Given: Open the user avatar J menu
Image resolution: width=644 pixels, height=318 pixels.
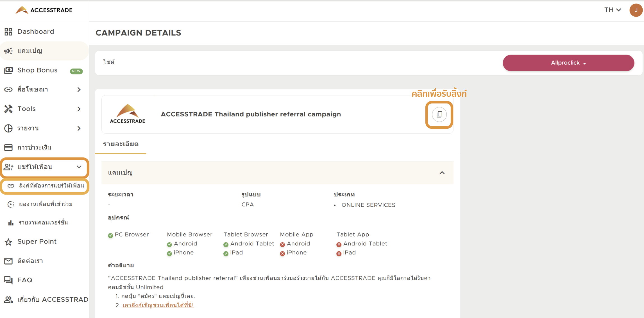Looking at the screenshot, I should [636, 10].
